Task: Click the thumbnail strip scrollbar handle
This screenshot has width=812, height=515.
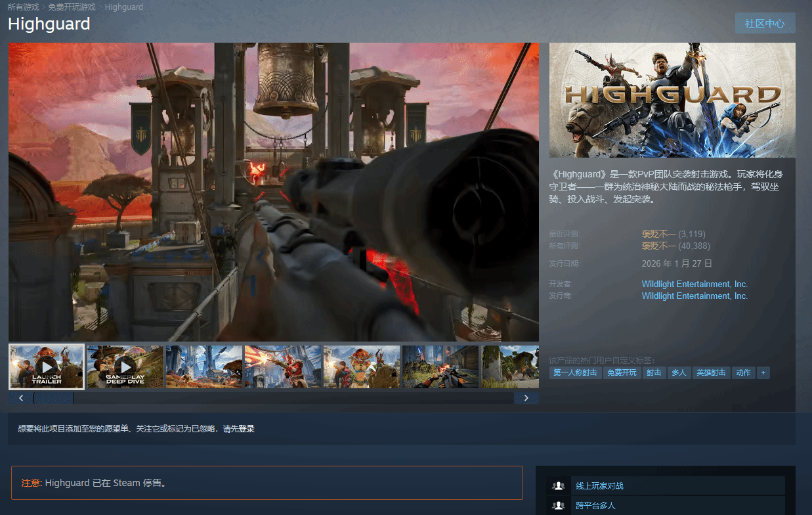Action: [x=54, y=398]
